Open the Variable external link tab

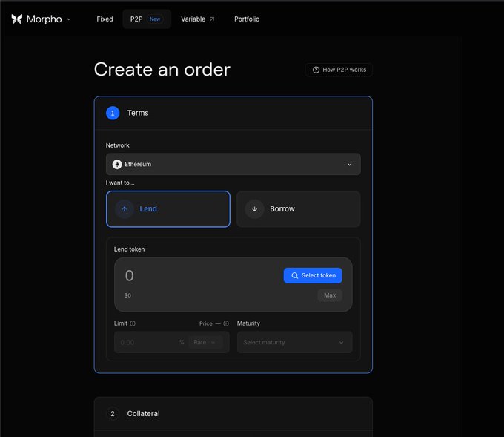(198, 19)
